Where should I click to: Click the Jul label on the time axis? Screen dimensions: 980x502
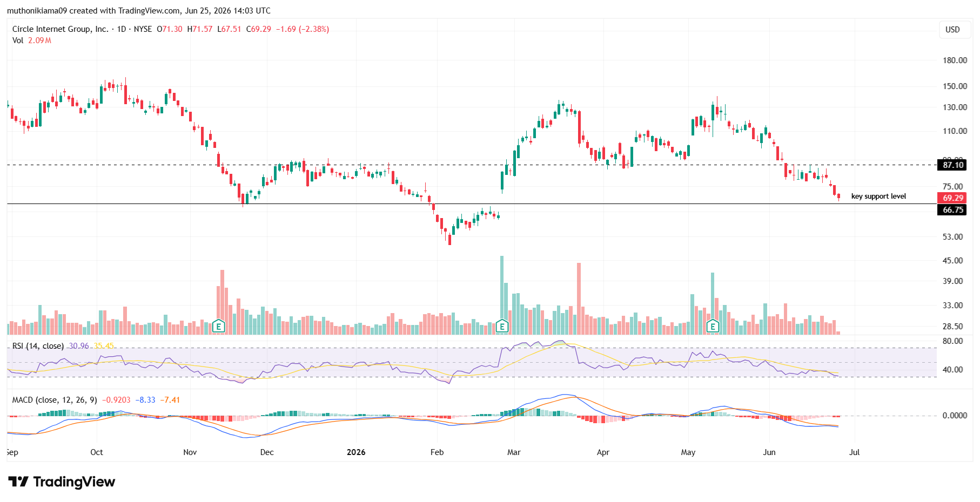click(x=854, y=452)
